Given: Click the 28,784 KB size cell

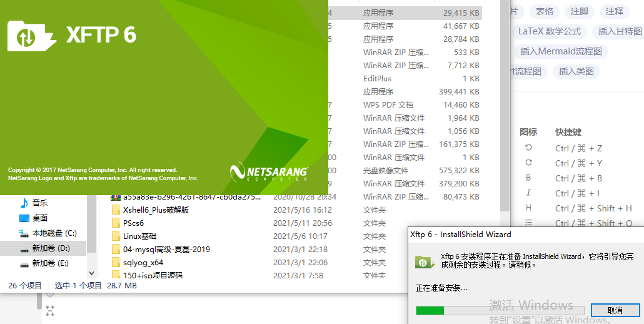Looking at the screenshot, I should click(x=461, y=39).
